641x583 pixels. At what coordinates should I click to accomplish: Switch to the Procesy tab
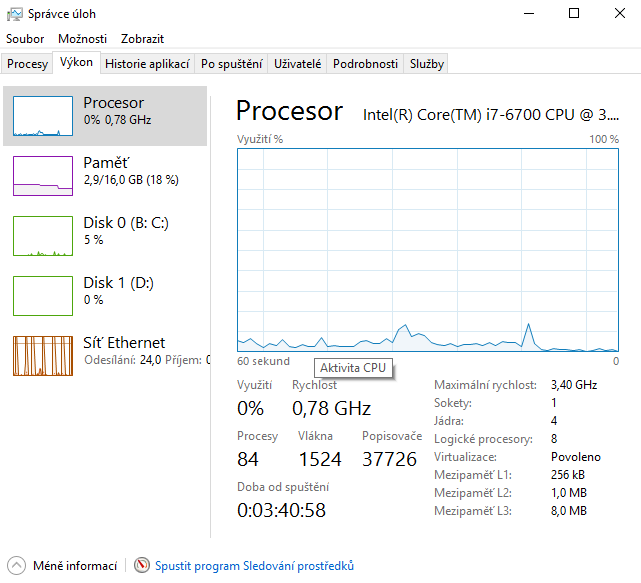[x=27, y=64]
